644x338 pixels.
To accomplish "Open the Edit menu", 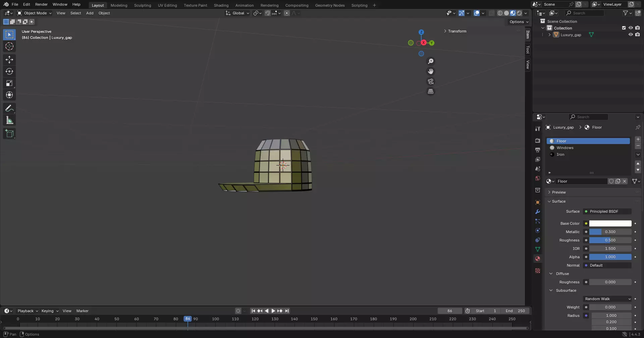I will [x=26, y=4].
